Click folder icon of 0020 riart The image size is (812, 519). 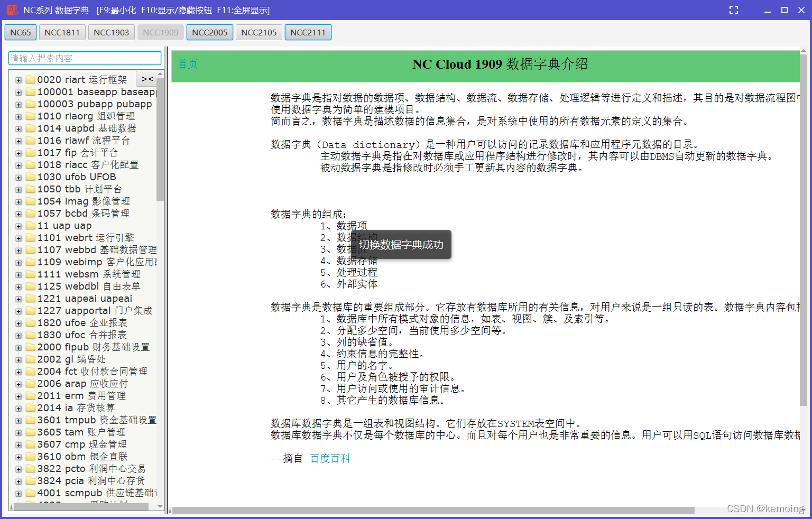(x=31, y=80)
